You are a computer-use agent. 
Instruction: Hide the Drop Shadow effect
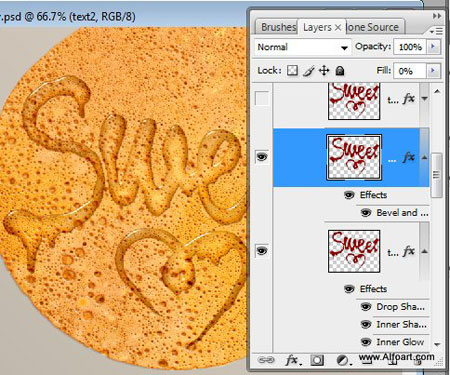click(x=366, y=307)
